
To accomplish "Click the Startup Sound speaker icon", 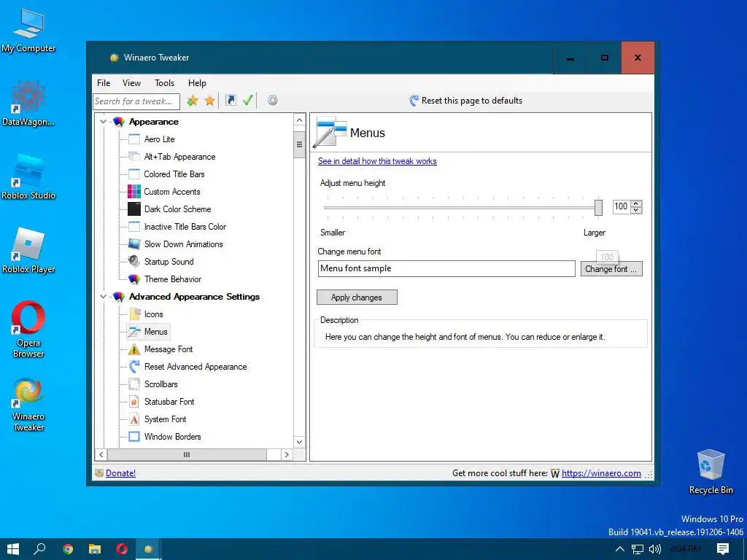I will point(134,262).
